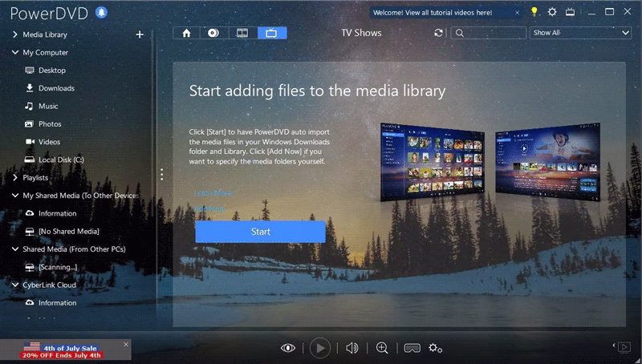Open player settings gears in the control bar
This screenshot has width=642, height=364.
click(435, 348)
